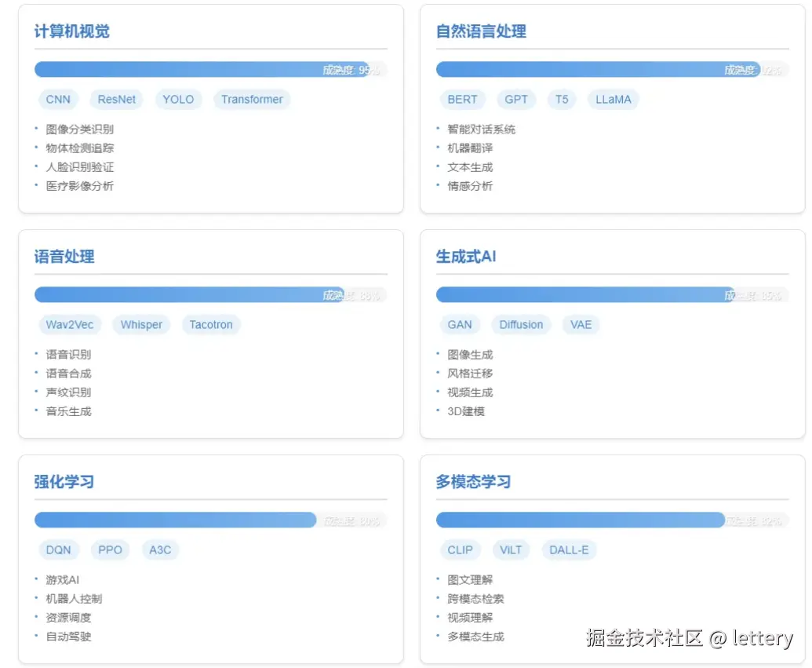This screenshot has width=812, height=668.
Task: Select the DALL-E tag
Action: point(569,550)
